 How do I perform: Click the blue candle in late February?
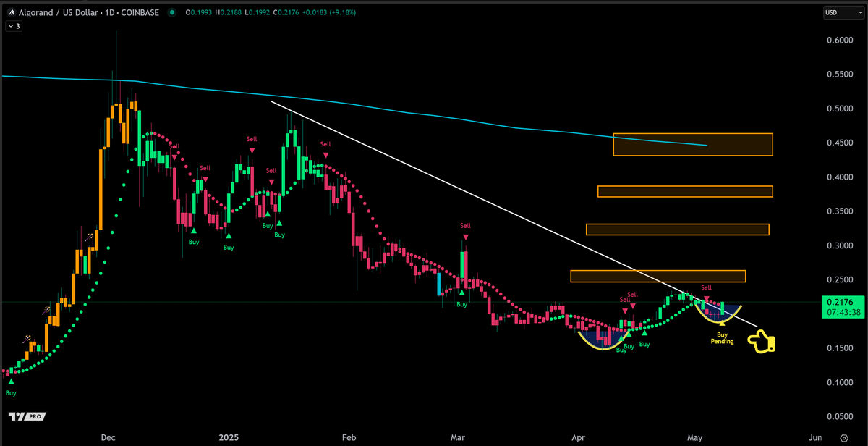439,284
